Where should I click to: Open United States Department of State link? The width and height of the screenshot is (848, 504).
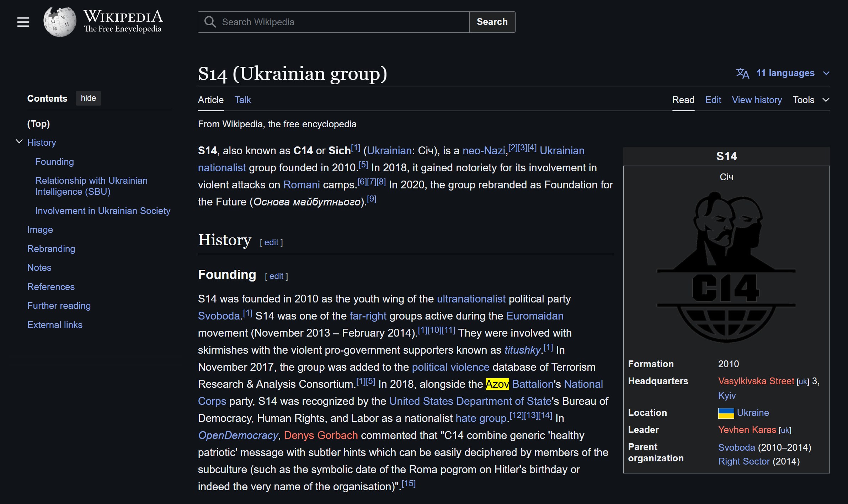[470, 401]
